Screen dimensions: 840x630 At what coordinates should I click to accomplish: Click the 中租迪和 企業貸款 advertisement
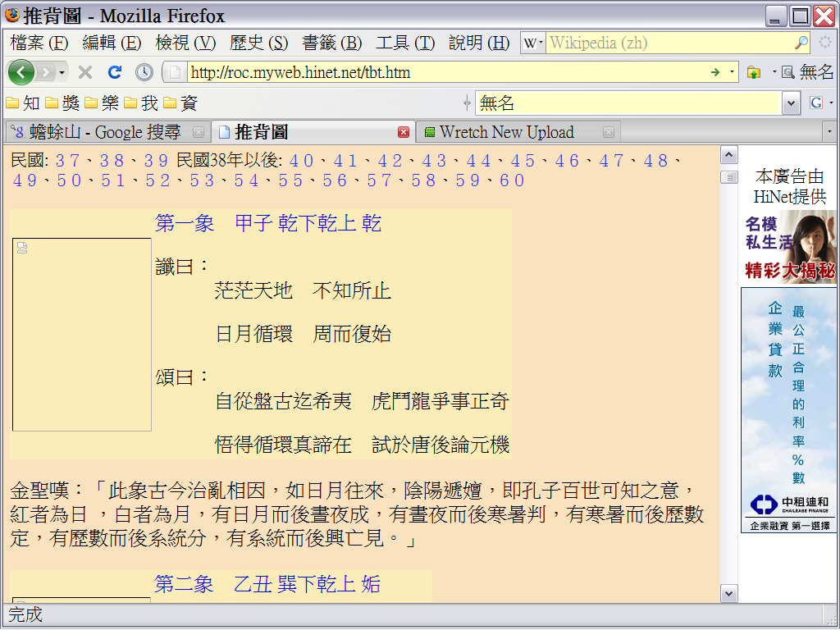tap(789, 410)
